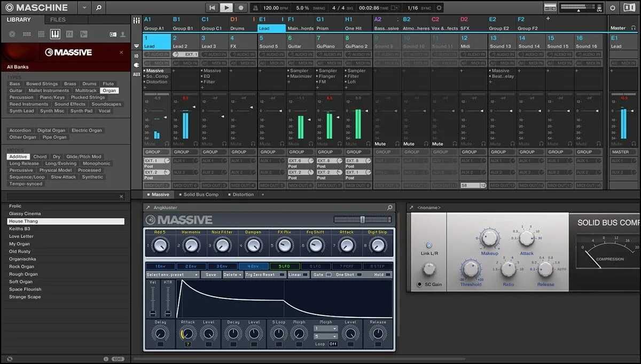This screenshot has width=641, height=364.
Task: Toggle the AUX section button in mixer
Action: [x=136, y=74]
